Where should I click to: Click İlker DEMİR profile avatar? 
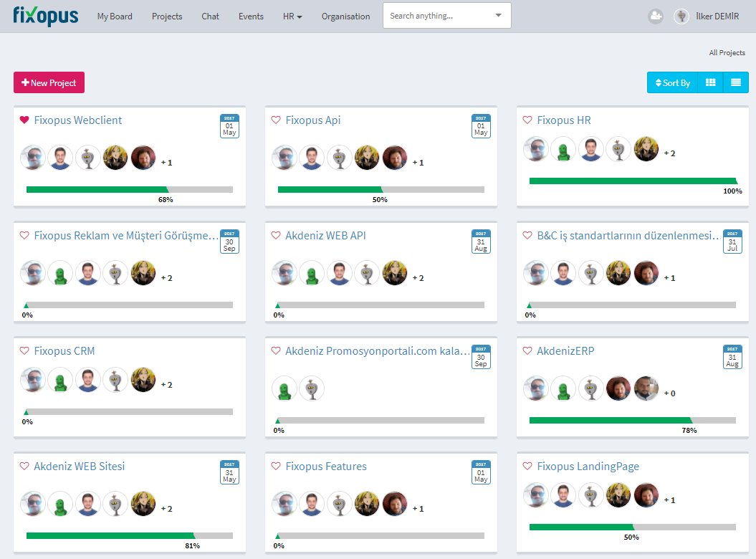coord(681,16)
